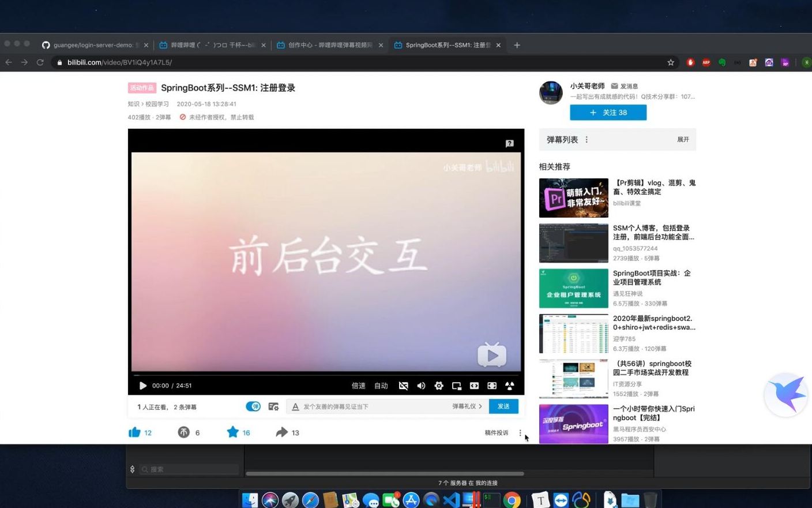Open the 倍速 playback speed menu
The image size is (812, 508).
pos(359,386)
